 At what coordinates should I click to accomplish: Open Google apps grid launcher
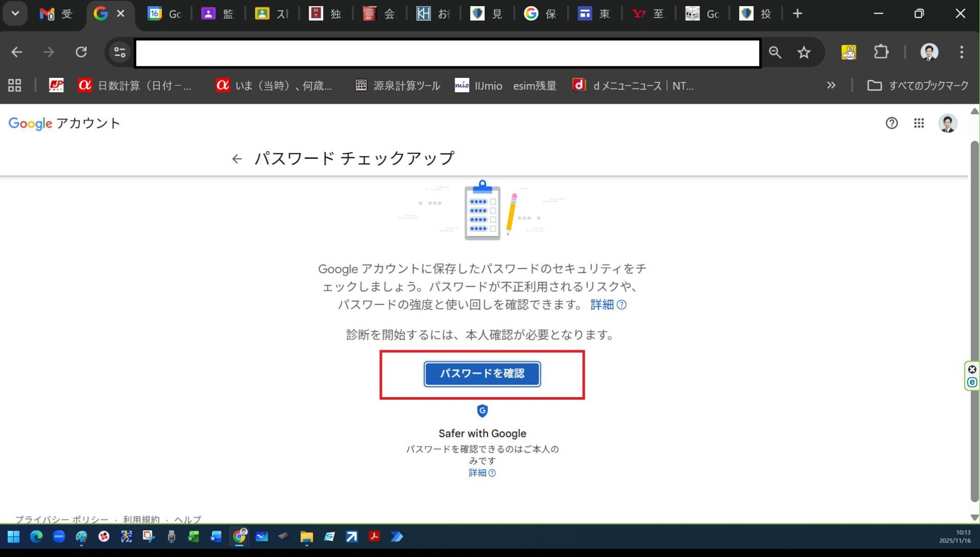[919, 123]
